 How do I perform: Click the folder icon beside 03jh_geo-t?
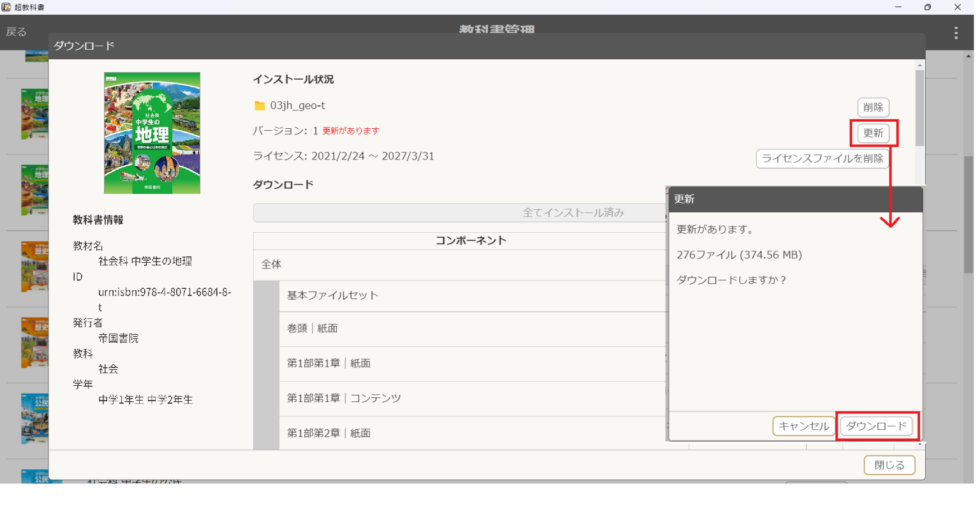click(x=260, y=106)
